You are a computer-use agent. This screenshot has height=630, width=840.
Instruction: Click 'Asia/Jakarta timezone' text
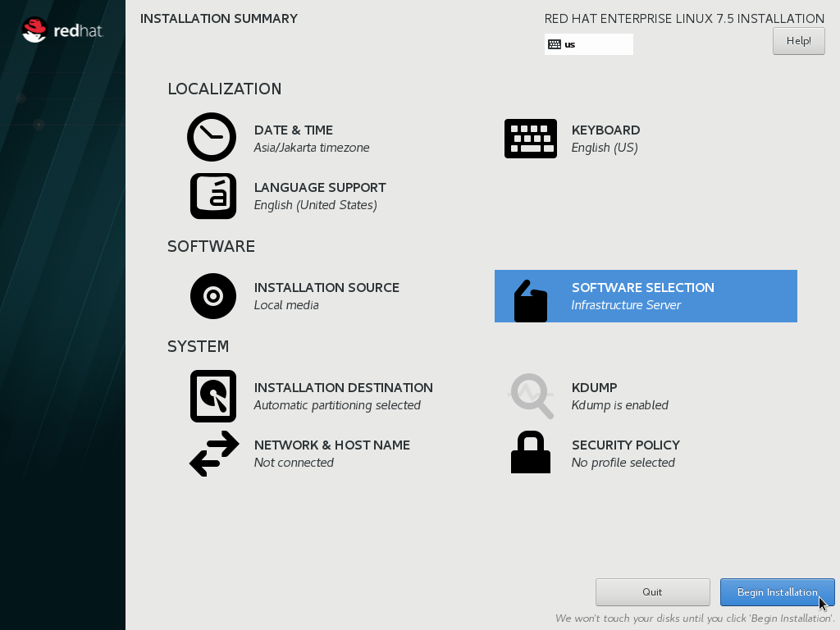[312, 148]
